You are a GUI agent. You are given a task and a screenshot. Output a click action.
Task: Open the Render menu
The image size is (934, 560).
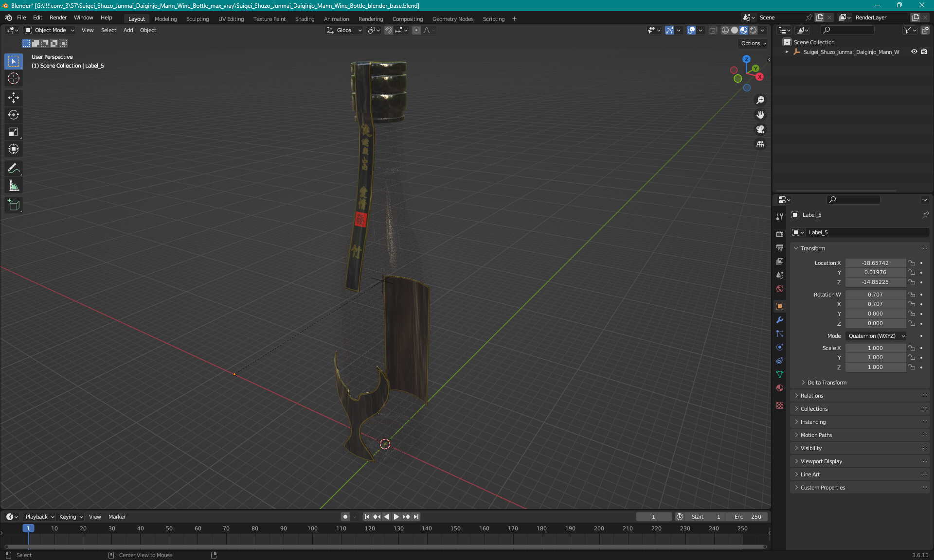click(58, 17)
